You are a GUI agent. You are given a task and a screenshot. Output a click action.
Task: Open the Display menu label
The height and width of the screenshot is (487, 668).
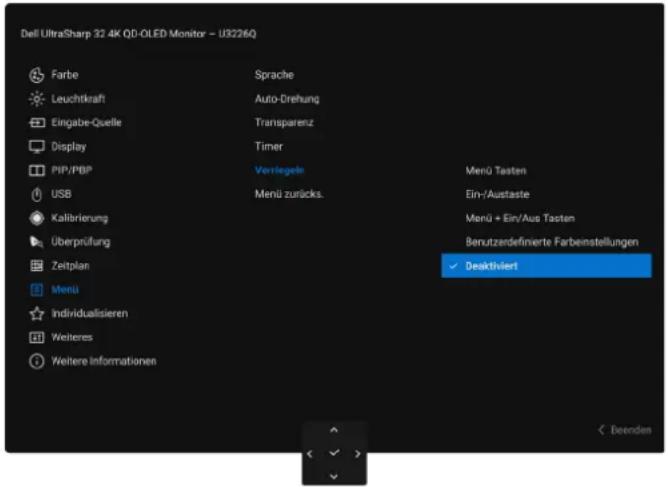pos(69,147)
